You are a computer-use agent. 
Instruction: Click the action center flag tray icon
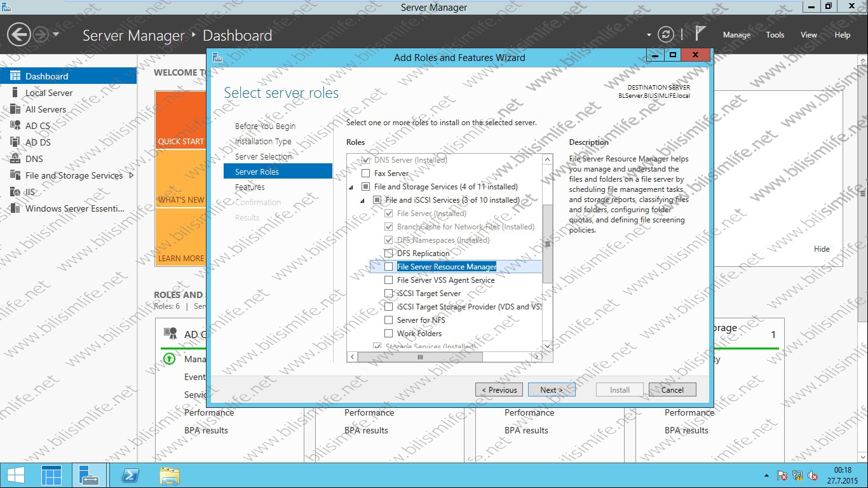(783, 475)
